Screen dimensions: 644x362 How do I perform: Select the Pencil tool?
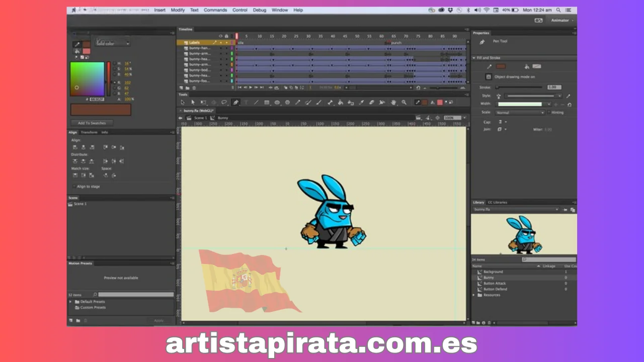pos(298,102)
